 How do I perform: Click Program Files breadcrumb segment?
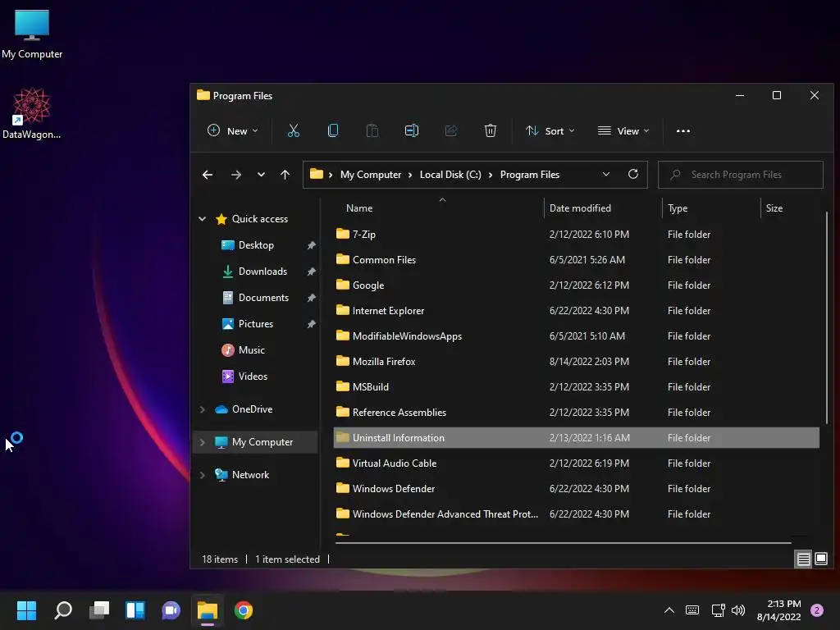point(529,175)
